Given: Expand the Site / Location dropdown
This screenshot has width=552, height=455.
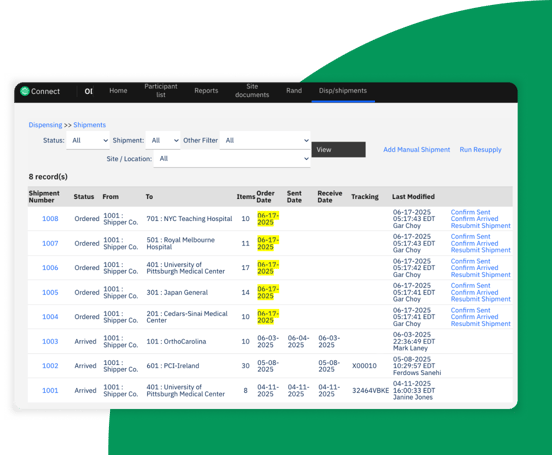Looking at the screenshot, I should click(232, 159).
